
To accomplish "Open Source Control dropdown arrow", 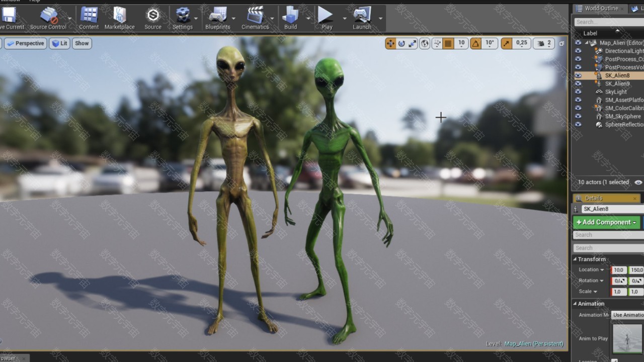I will [x=69, y=19].
